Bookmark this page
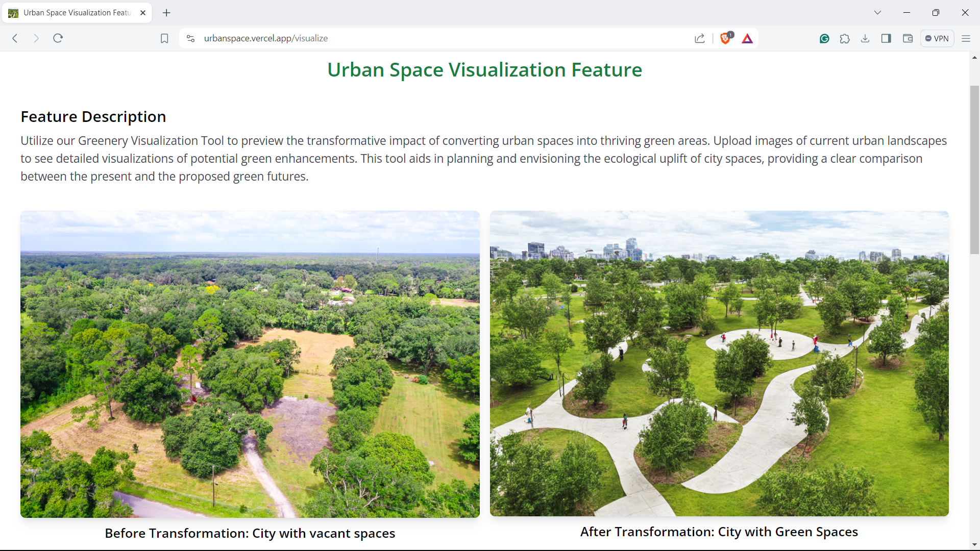This screenshot has width=980, height=551. coord(164,38)
